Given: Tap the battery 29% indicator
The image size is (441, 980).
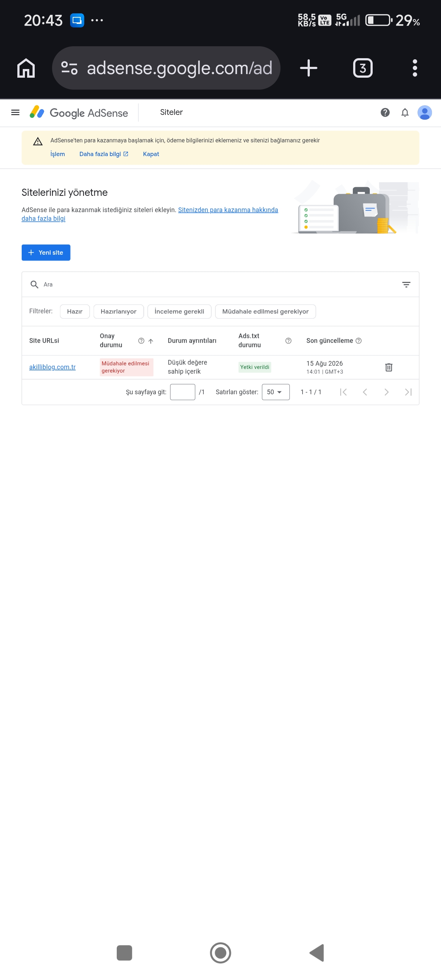Looking at the screenshot, I should point(393,20).
